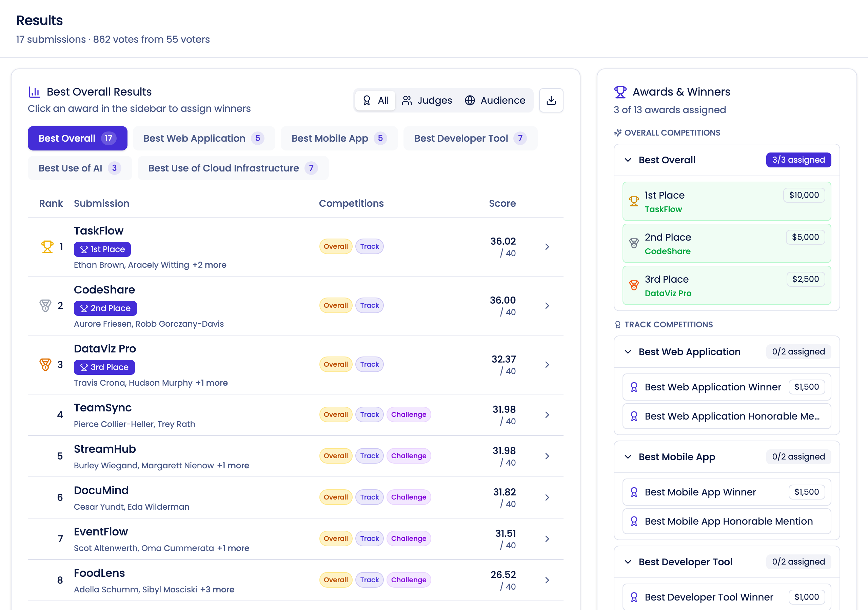This screenshot has height=610, width=868.
Task: Click ribbon icon on Best Web Application Winner
Action: tap(634, 387)
